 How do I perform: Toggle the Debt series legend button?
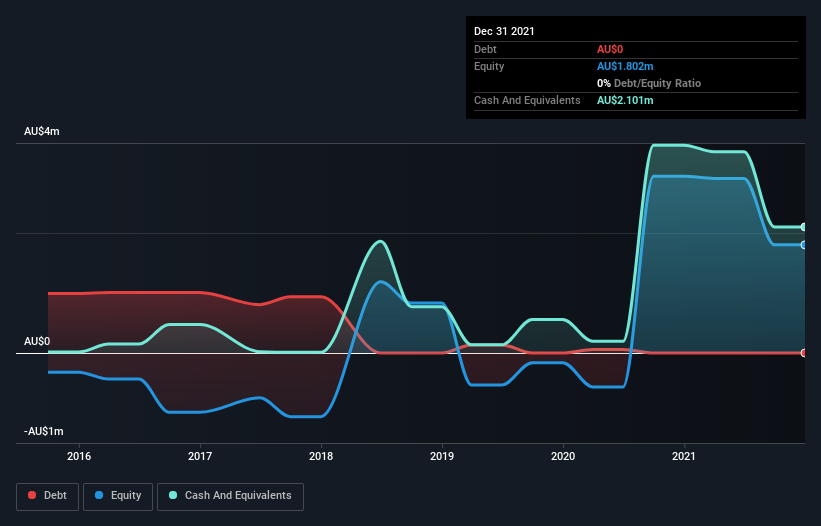point(48,496)
